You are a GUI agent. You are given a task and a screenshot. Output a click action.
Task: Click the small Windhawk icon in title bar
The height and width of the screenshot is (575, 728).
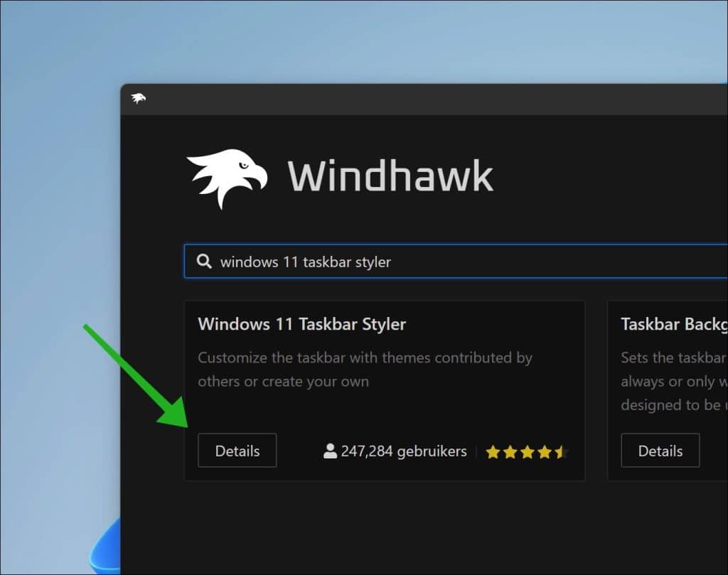coord(139,99)
